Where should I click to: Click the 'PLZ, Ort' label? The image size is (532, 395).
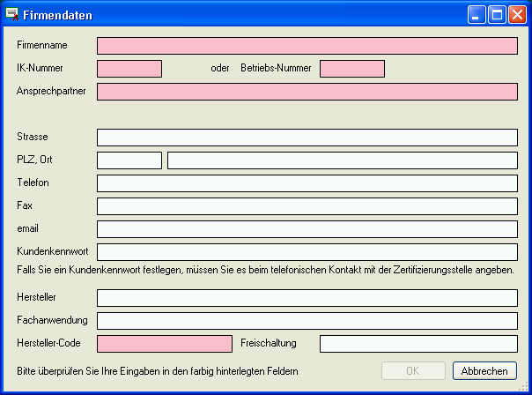coord(34,160)
